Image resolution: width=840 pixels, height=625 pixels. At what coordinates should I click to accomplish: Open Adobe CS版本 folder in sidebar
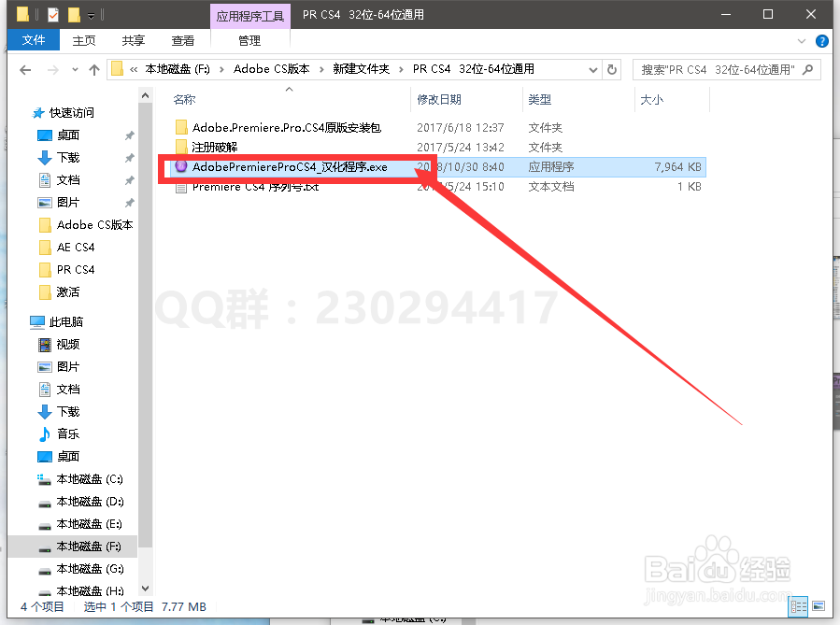pyautogui.click(x=94, y=225)
